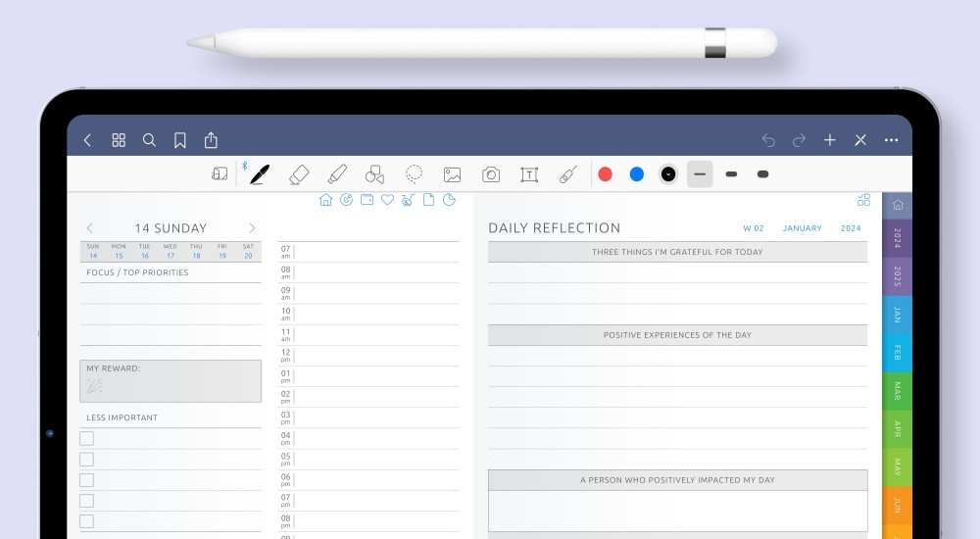Pick the black pen color
Screen dimensions: 980x539
coord(668,174)
